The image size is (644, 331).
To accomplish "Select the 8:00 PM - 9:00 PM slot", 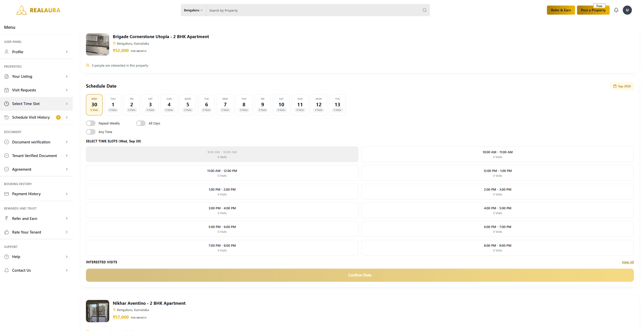I will click(497, 248).
